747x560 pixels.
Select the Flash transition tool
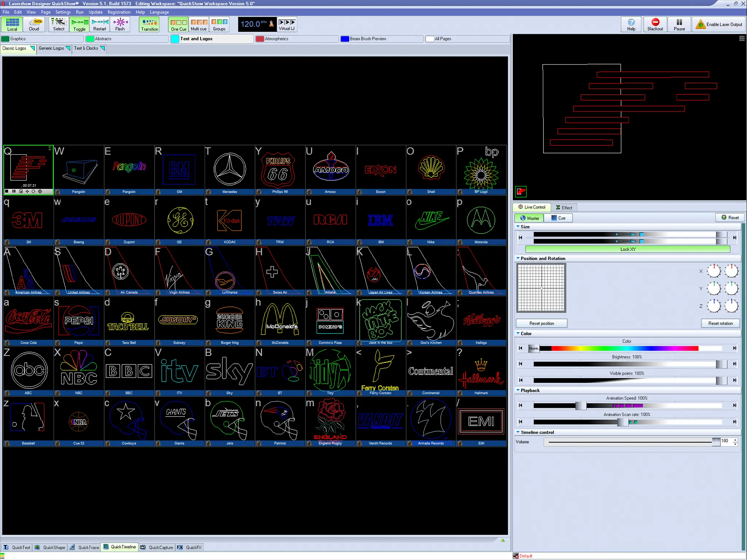119,24
